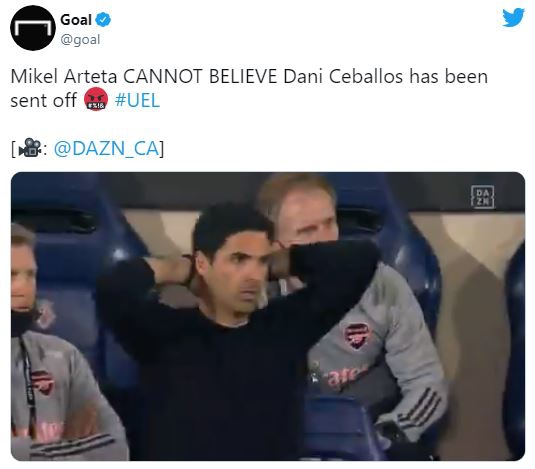Click the black stripes on the gray sleeve
Viewport: 535px width, 469px height.
pyautogui.click(x=420, y=409)
